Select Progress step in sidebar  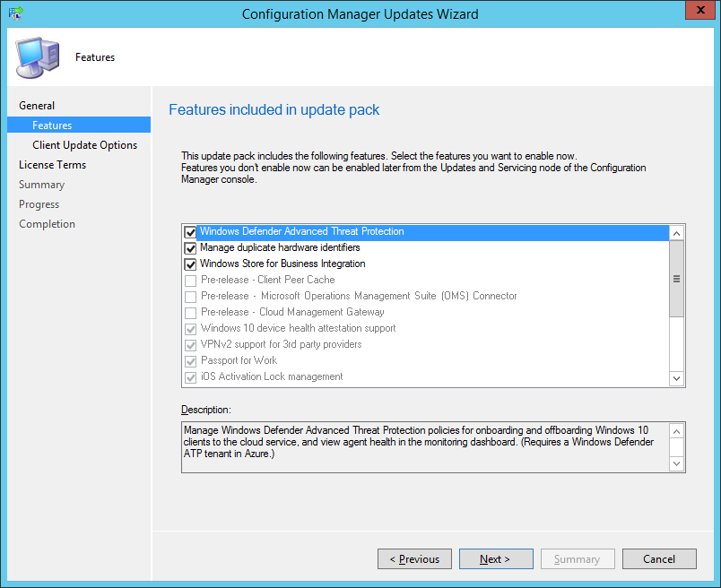coord(39,204)
